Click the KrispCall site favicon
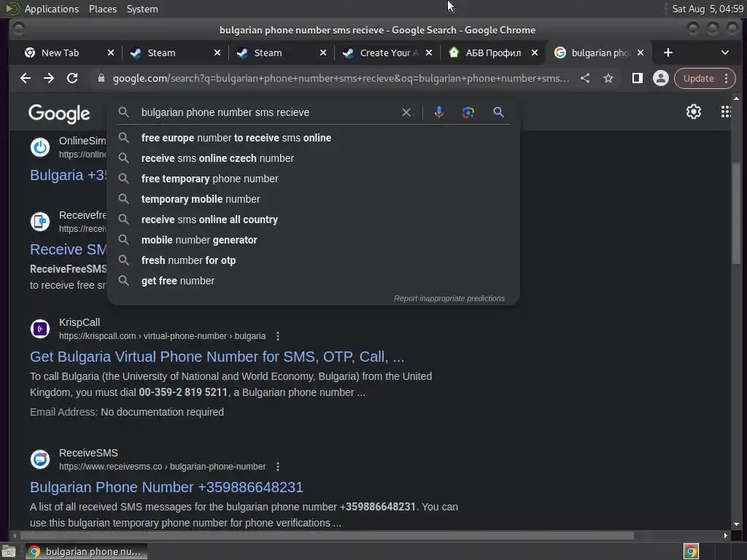Screen dimensions: 747x560 40,329
